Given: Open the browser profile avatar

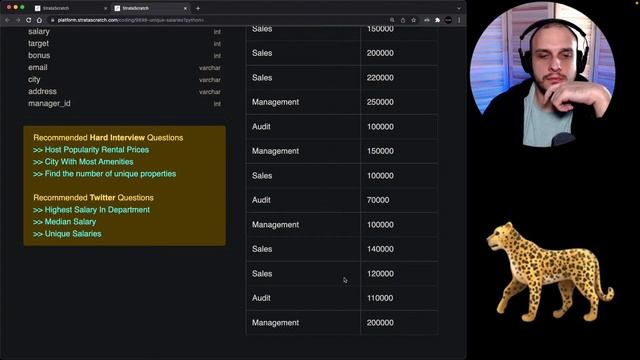Looking at the screenshot, I should [448, 20].
